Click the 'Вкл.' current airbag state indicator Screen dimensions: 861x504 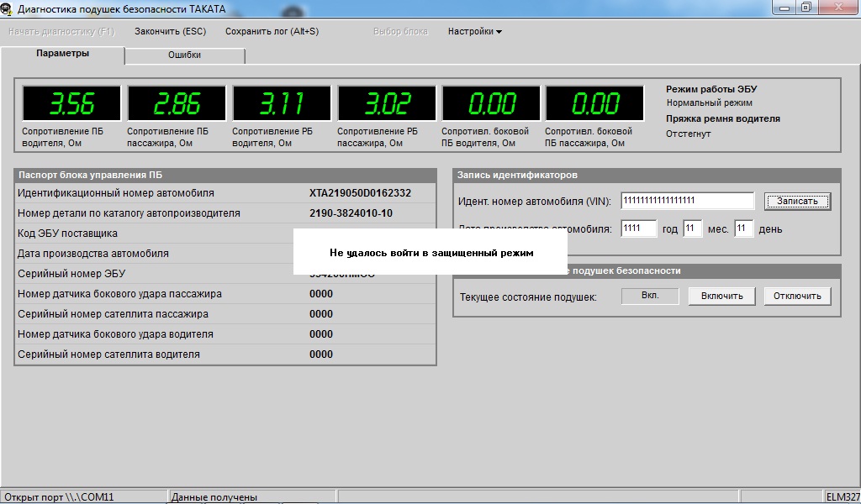[650, 296]
